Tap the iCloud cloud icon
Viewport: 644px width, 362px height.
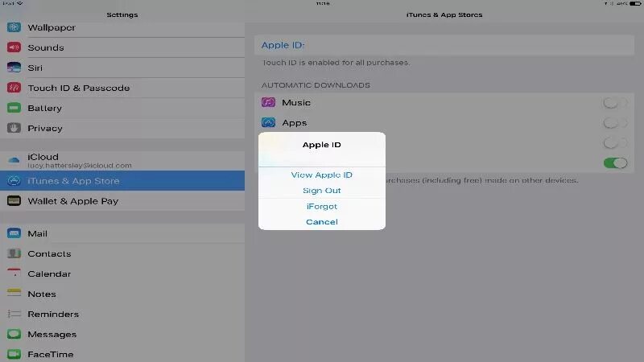pos(14,160)
